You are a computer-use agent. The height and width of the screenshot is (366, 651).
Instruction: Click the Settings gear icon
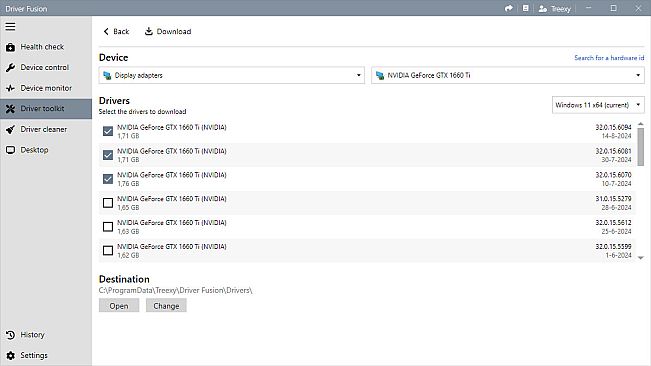(10, 356)
